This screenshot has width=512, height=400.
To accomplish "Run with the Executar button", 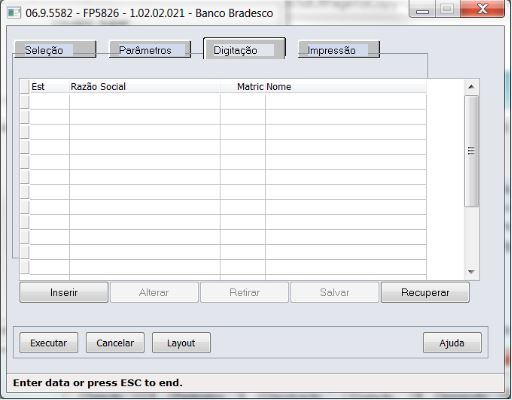I will tap(49, 343).
